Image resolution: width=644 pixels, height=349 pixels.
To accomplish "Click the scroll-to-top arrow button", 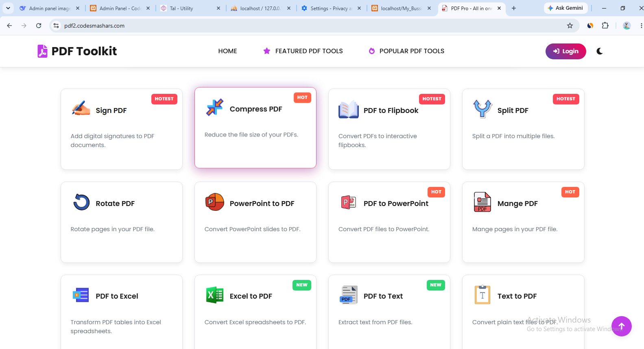I will pyautogui.click(x=622, y=326).
